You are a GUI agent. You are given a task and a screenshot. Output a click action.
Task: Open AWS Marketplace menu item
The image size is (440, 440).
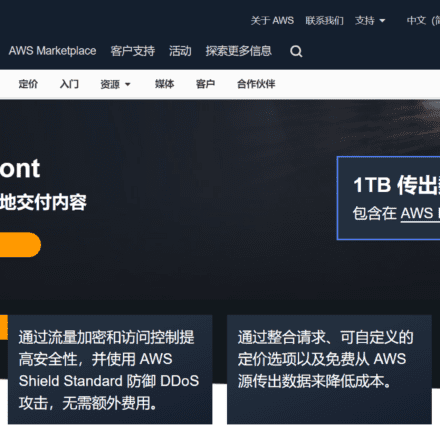pyautogui.click(x=52, y=51)
